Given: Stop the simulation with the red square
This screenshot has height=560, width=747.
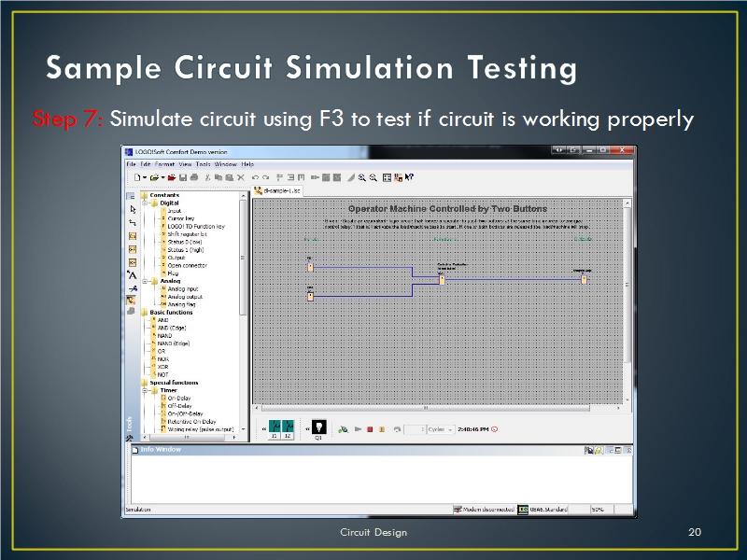Looking at the screenshot, I should (370, 429).
